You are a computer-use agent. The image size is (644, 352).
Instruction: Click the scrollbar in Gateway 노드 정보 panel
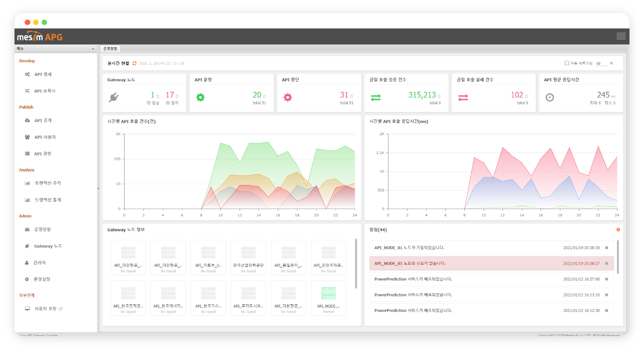click(356, 263)
